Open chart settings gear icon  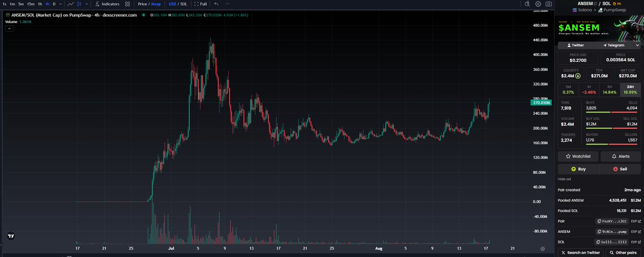(537, 4)
